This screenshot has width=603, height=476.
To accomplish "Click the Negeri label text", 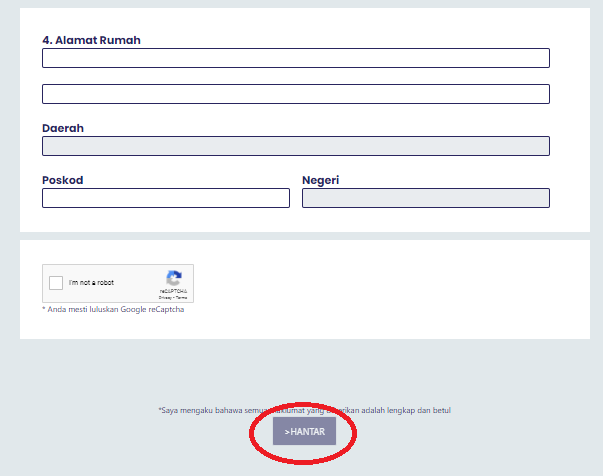I will point(321,180).
